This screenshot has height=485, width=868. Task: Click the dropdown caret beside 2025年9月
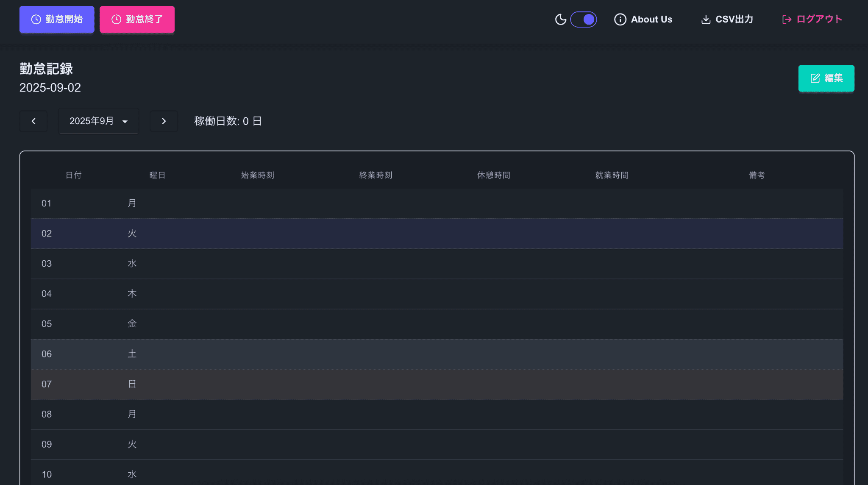click(x=125, y=121)
